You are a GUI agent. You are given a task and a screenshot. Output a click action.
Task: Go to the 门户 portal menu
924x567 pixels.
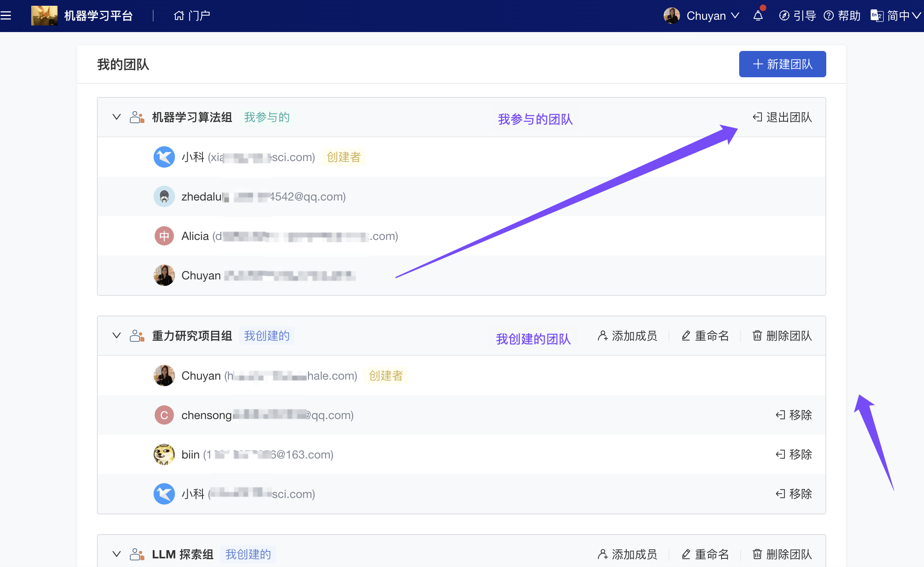tap(192, 16)
